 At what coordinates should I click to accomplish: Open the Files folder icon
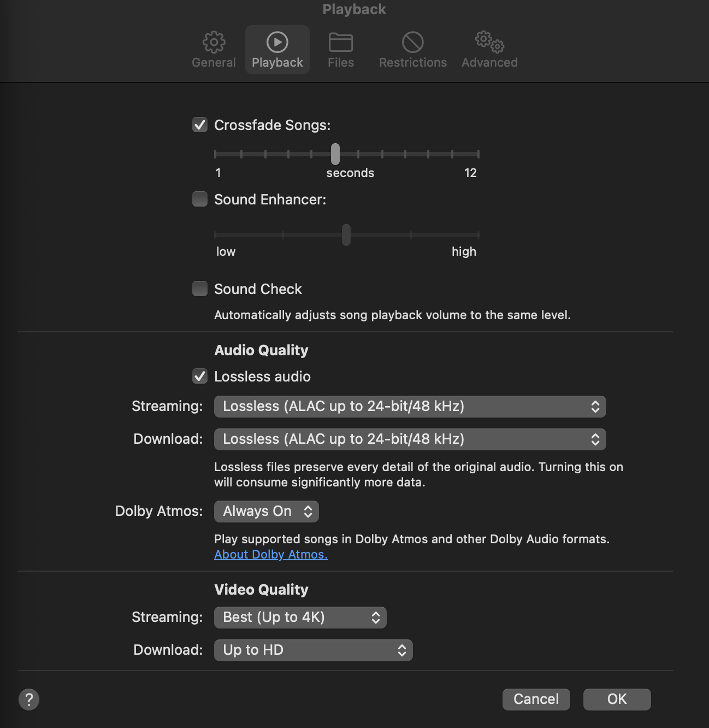pyautogui.click(x=341, y=42)
